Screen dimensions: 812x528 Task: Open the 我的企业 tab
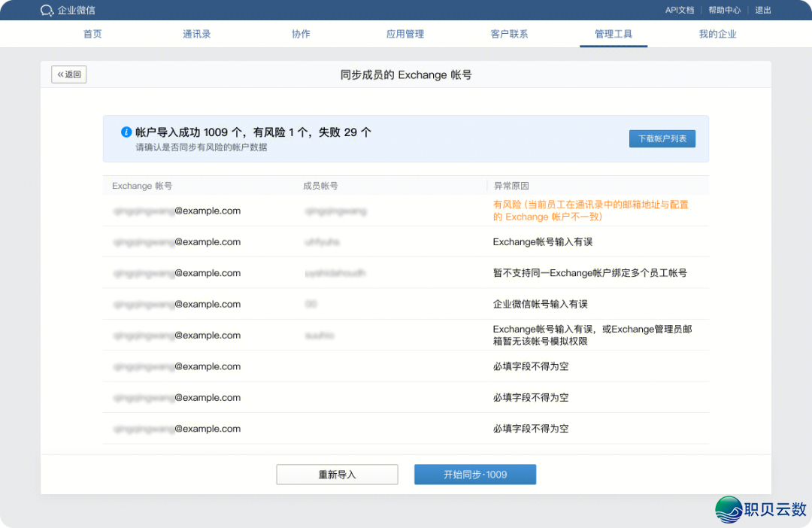(x=718, y=34)
